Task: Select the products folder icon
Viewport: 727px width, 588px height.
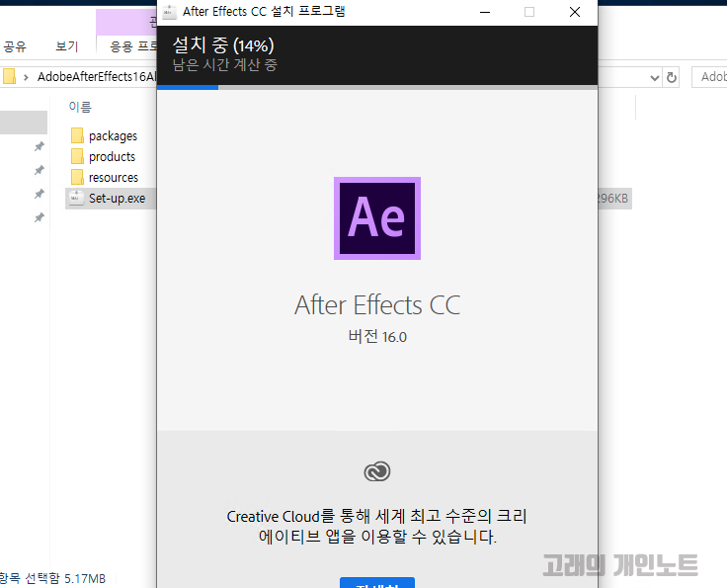Action: point(77,156)
